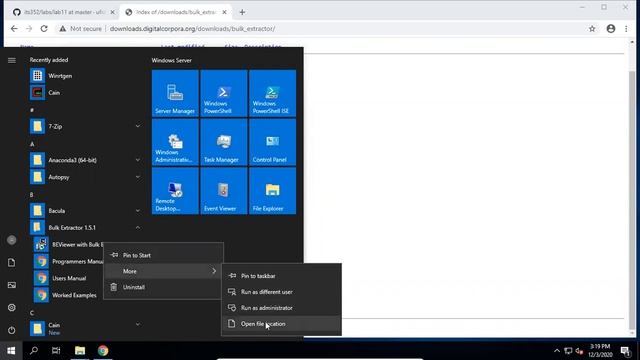Viewport: 640px width, 360px height.
Task: Click the '#' letter header in app list
Action: (32, 110)
